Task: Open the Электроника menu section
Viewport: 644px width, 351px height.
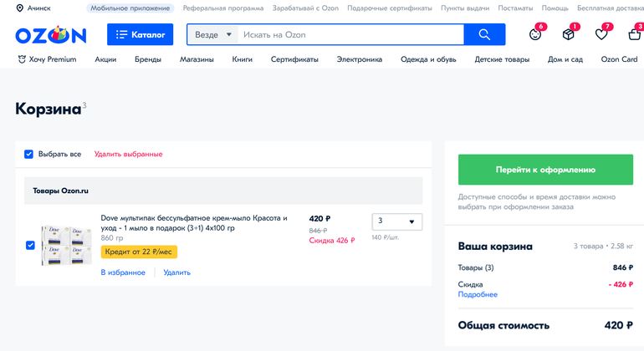Action: pyautogui.click(x=359, y=59)
